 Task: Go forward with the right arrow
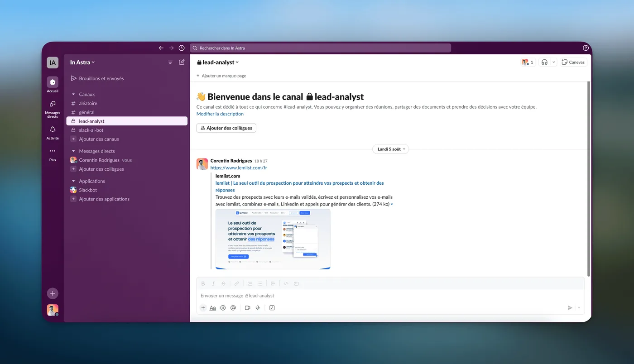[171, 48]
